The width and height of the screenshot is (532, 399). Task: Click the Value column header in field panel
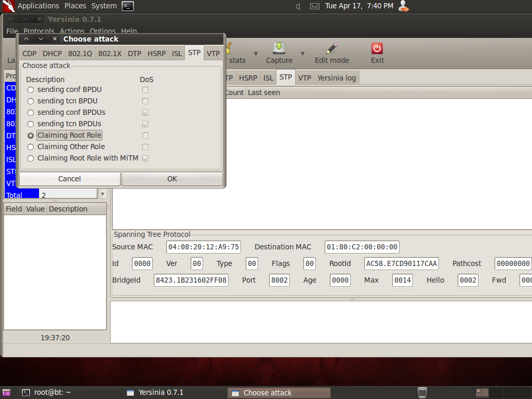click(35, 209)
